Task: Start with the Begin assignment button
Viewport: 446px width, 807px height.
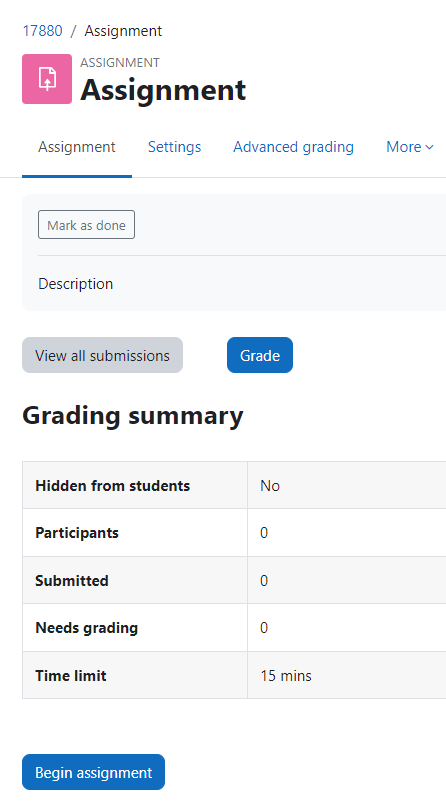Action: (x=94, y=772)
